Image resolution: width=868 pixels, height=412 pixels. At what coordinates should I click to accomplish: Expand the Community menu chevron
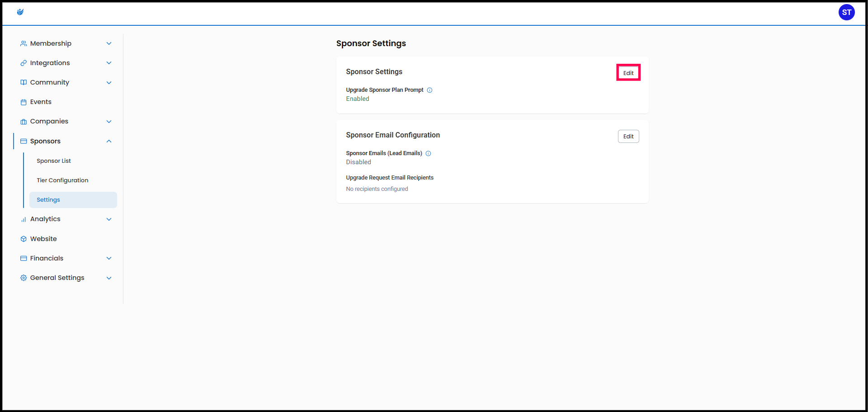(109, 82)
